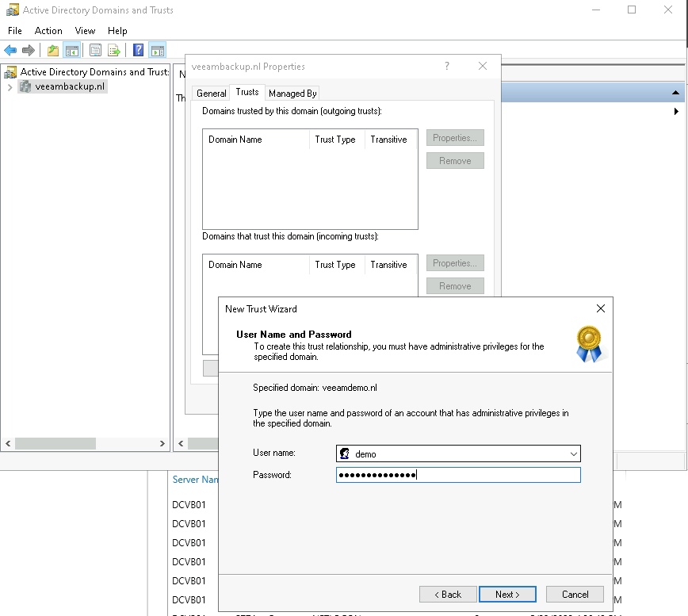Click the blue Help toolbar icon

point(138,51)
